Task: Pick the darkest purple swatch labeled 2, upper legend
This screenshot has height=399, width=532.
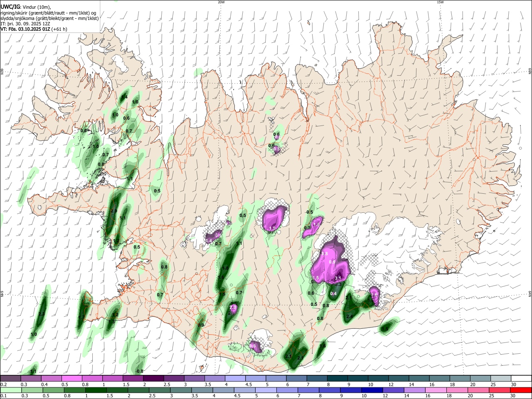Action: point(153,378)
